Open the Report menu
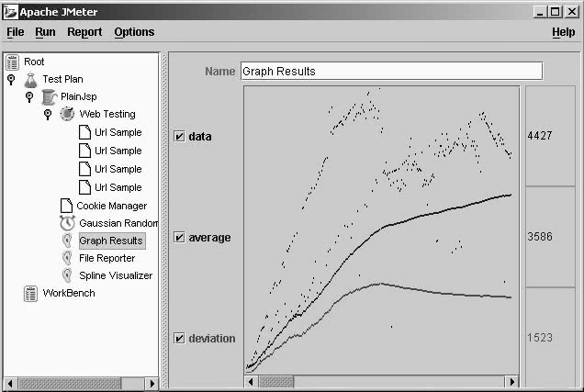584x392 pixels. pyautogui.click(x=84, y=32)
